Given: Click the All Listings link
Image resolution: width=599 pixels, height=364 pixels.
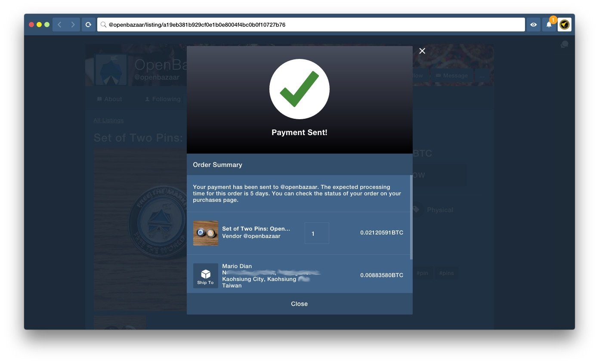Looking at the screenshot, I should 108,120.
